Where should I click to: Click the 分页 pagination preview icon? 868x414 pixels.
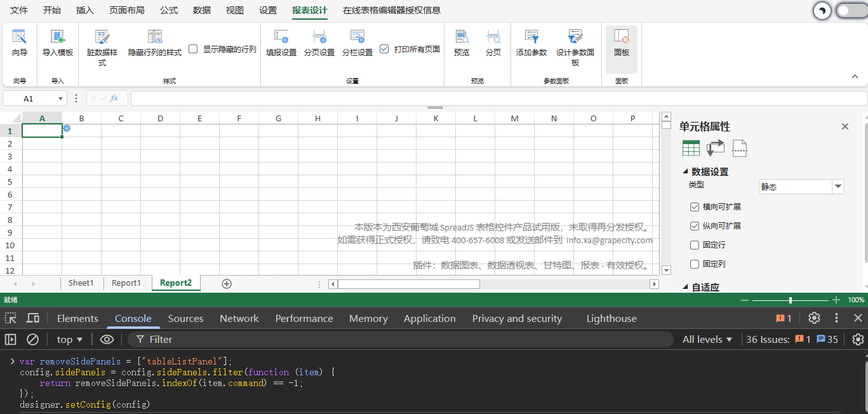[493, 37]
